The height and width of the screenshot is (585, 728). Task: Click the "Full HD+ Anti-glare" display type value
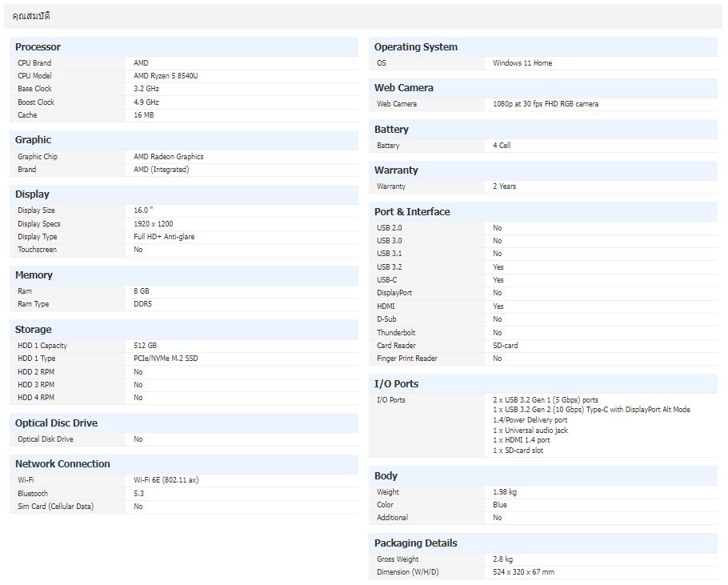pos(164,237)
